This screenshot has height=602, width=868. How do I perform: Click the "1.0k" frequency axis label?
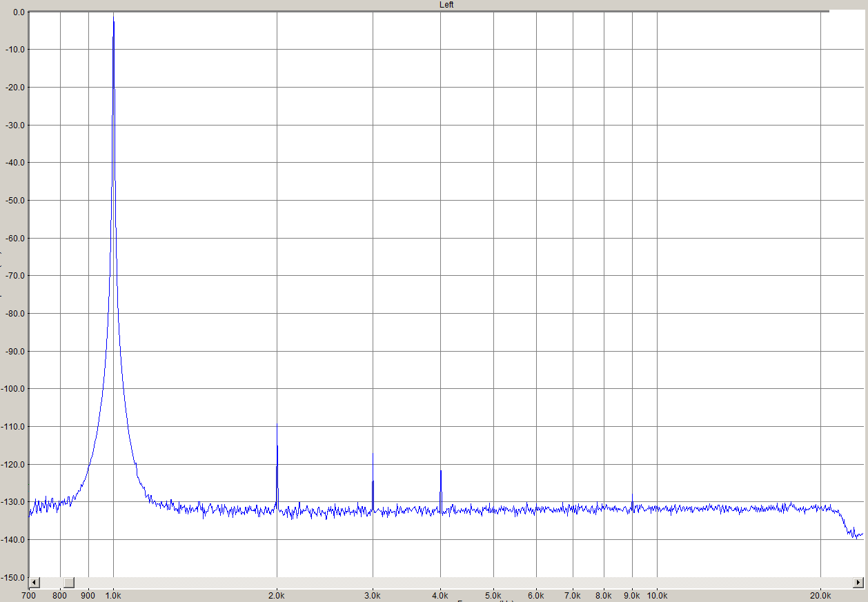click(x=114, y=595)
